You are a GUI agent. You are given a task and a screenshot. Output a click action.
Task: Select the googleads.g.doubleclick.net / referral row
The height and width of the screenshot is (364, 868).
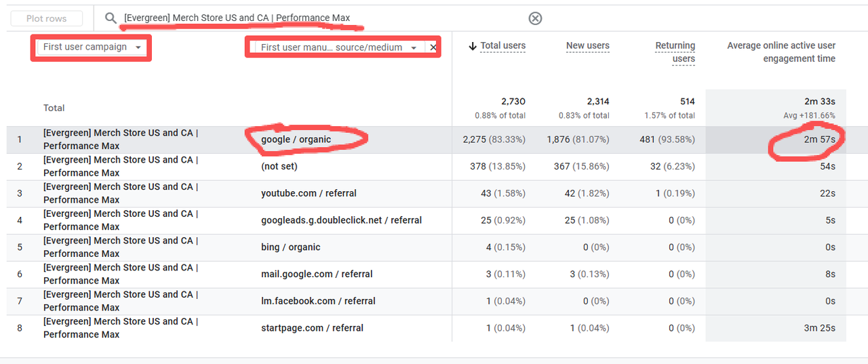[341, 220]
